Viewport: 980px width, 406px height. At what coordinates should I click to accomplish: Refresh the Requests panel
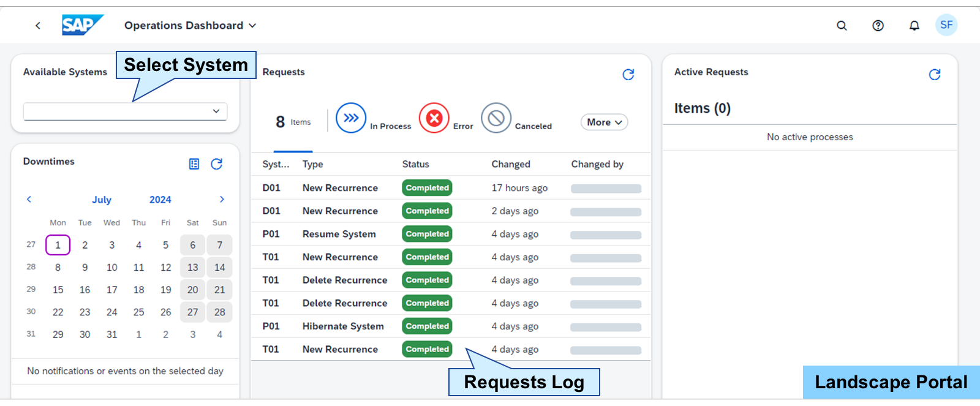pyautogui.click(x=628, y=75)
